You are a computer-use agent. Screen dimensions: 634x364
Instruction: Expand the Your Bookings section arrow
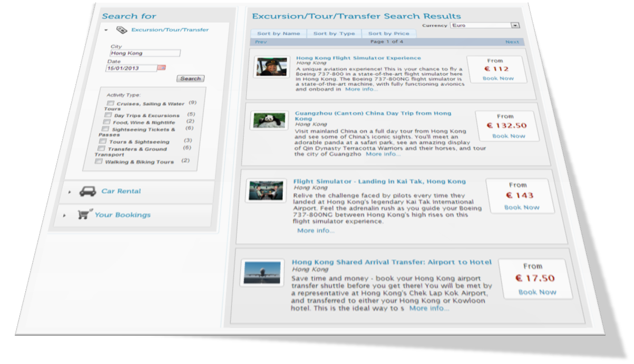[64, 215]
